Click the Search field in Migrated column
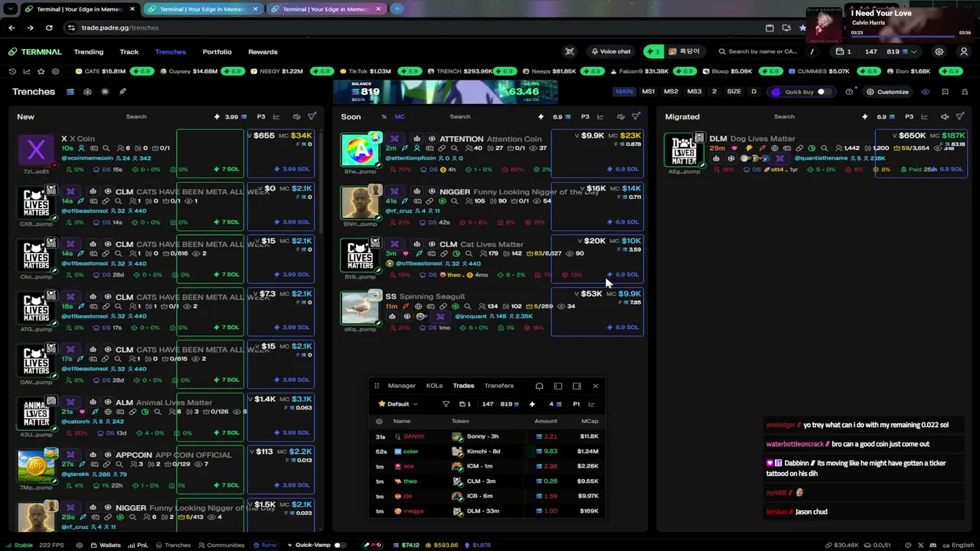 pyautogui.click(x=784, y=116)
